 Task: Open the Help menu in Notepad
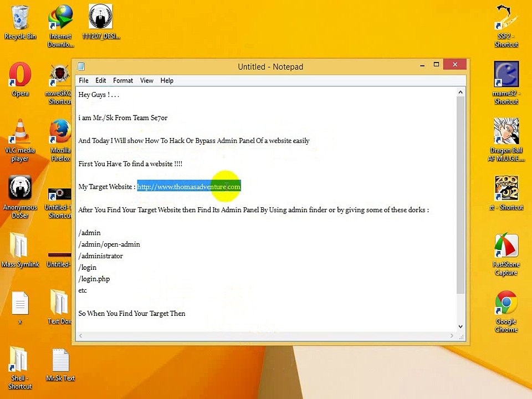point(167,80)
